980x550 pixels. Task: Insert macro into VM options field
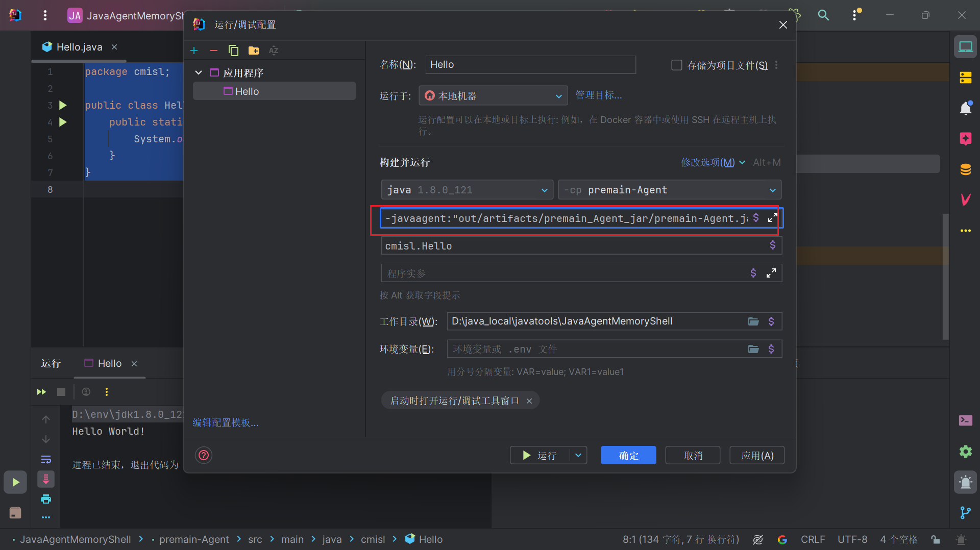click(756, 218)
